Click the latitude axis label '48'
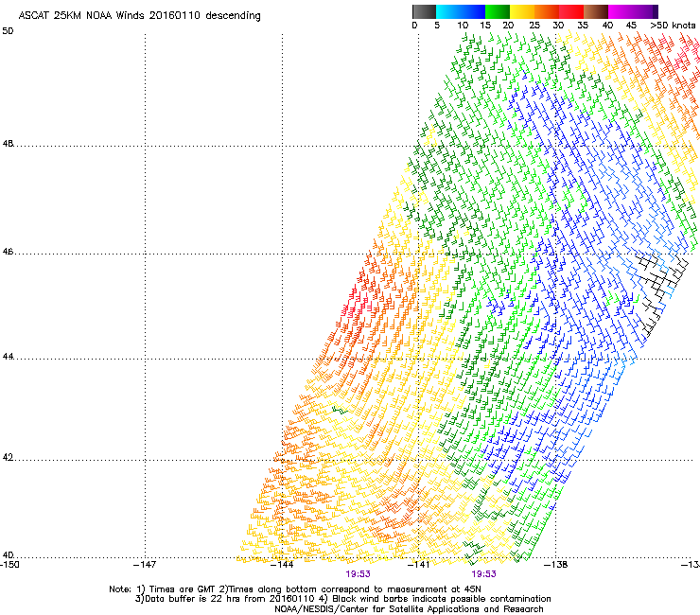This screenshot has height=615, width=700. 8,144
